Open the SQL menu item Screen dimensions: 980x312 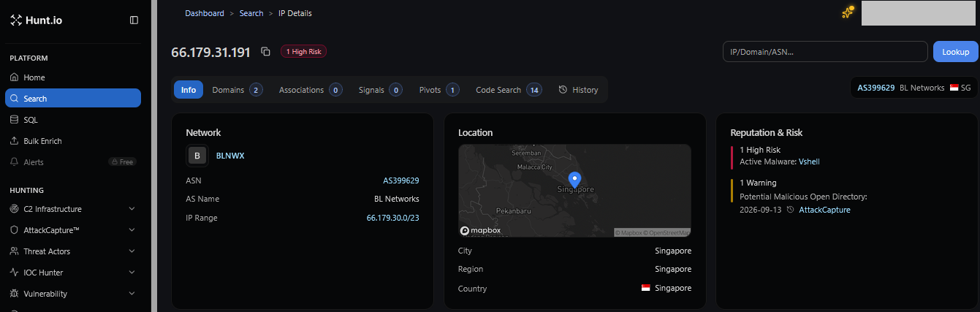coord(73,120)
